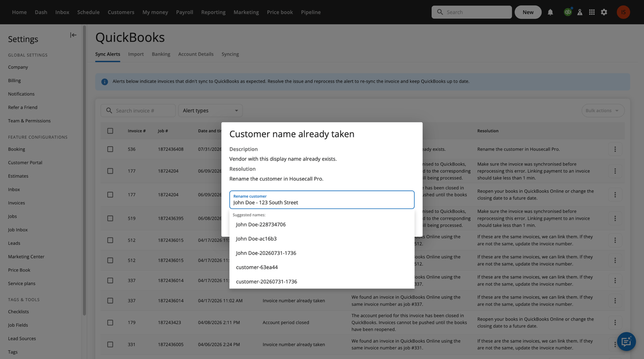Check the box for invoice 536
This screenshot has height=359, width=644.
(110, 149)
